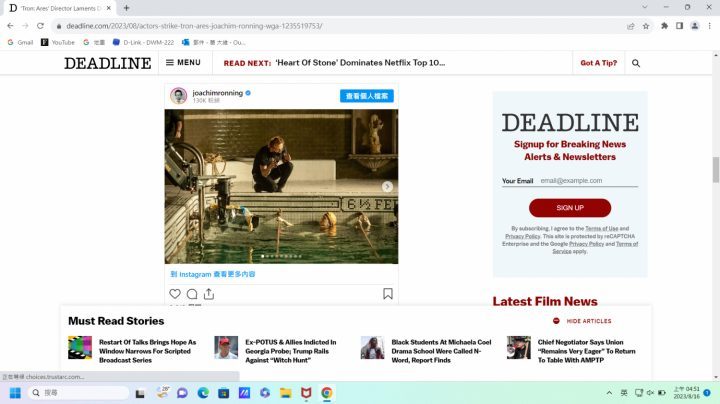
Task: Click the Got A Tip? link
Action: coord(598,63)
